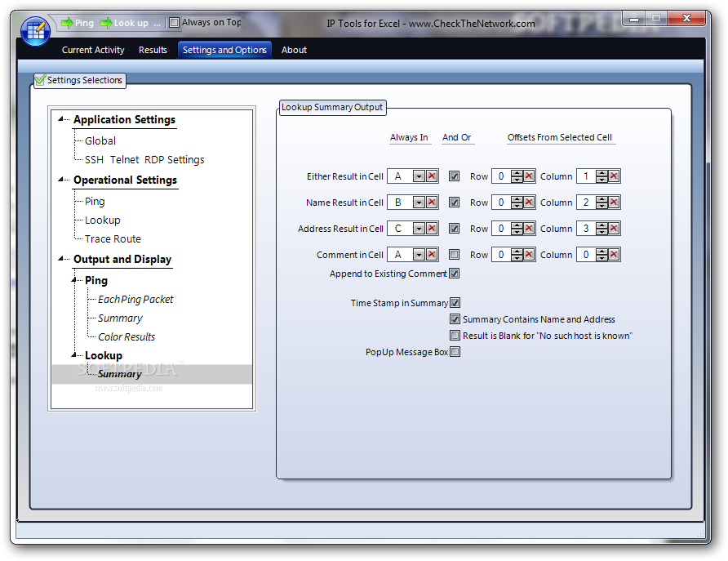The width and height of the screenshot is (728, 561).
Task: Reset Either Result Row offset red X
Action: pyautogui.click(x=529, y=176)
